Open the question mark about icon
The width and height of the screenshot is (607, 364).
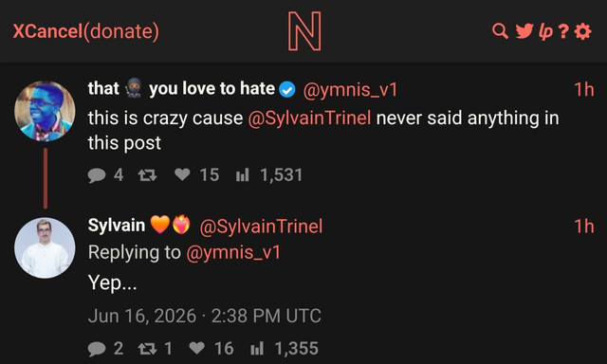pos(563,31)
